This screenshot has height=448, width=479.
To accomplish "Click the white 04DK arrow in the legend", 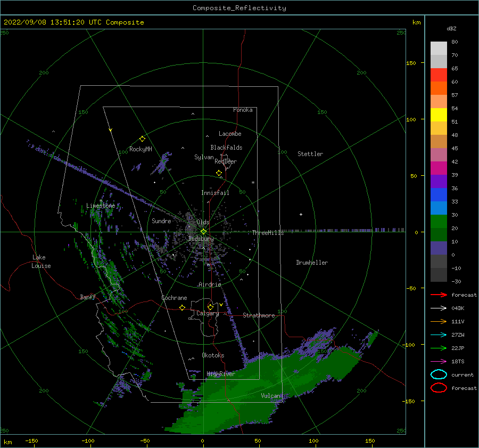I will coord(439,308).
